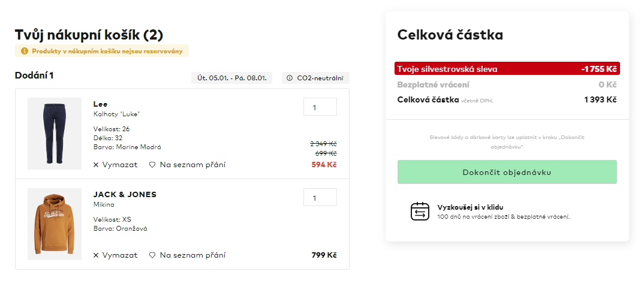Open quantity selector for JACK & JONES hoodie
The height and width of the screenshot is (284, 644).
coord(320,197)
